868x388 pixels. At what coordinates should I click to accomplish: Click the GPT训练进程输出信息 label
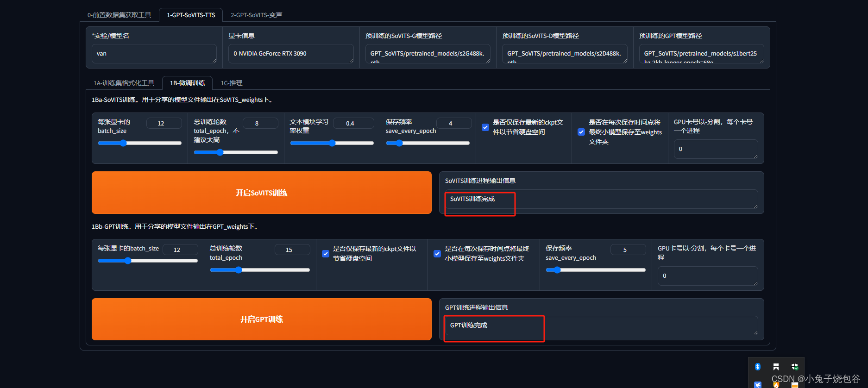click(x=477, y=307)
